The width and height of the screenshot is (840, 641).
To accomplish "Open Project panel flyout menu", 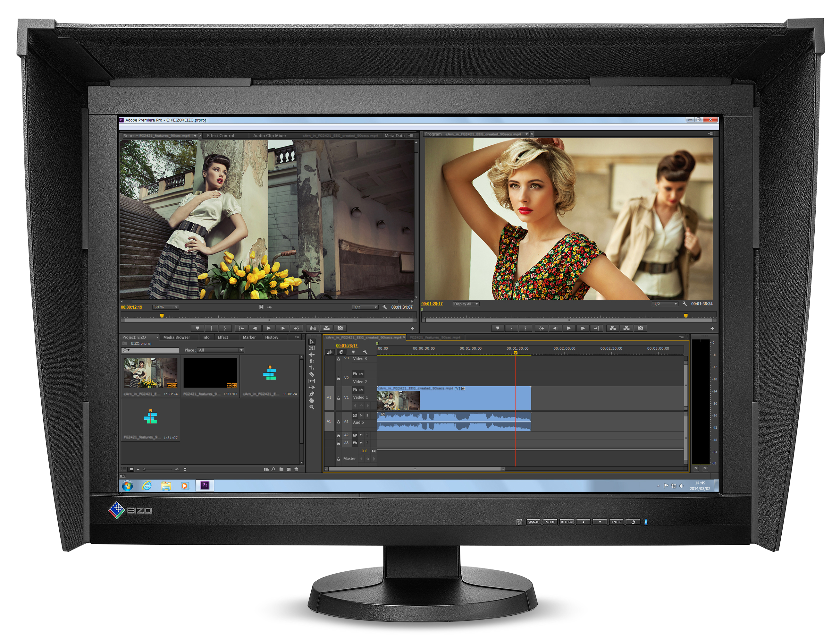I will click(297, 337).
